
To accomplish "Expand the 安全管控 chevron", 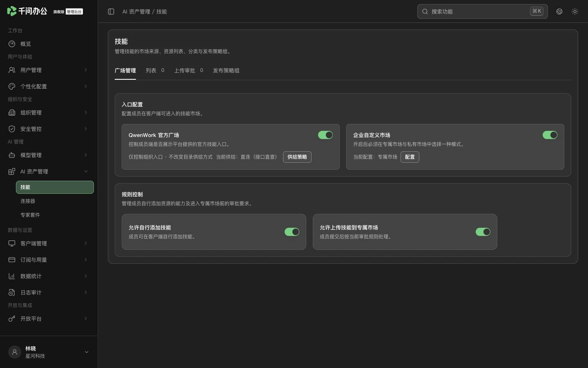I will point(86,129).
